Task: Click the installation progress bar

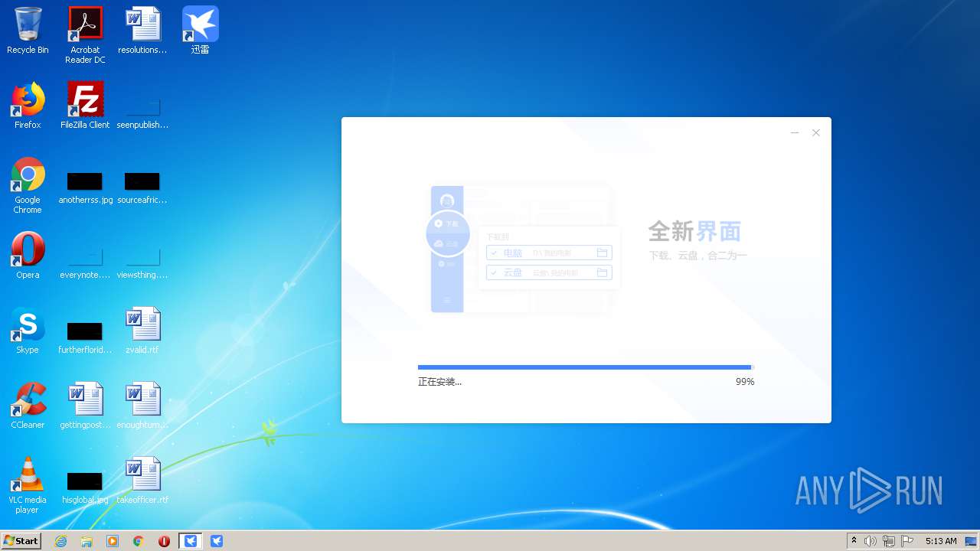Action: point(586,367)
